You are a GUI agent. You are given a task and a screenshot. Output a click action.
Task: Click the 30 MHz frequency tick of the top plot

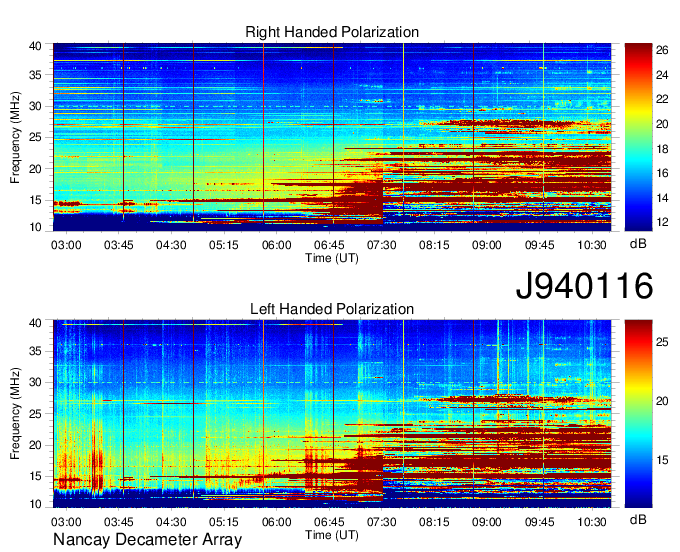[35, 106]
